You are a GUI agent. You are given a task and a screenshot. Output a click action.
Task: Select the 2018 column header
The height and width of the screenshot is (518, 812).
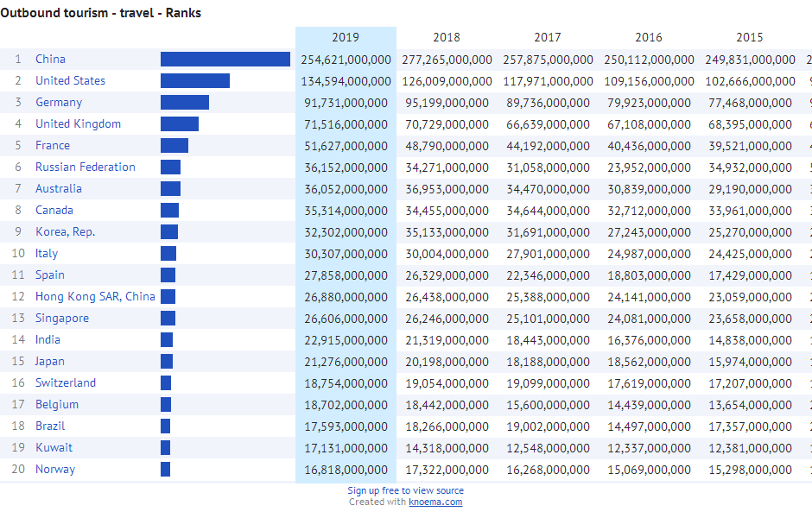tap(447, 37)
